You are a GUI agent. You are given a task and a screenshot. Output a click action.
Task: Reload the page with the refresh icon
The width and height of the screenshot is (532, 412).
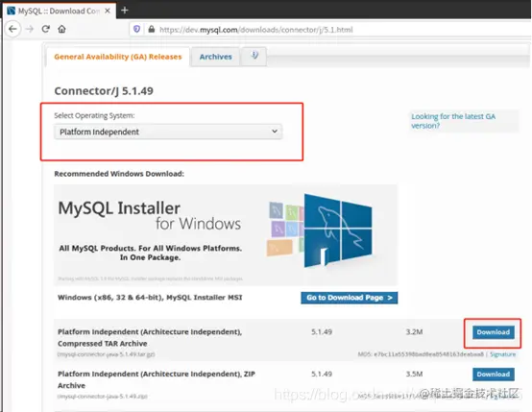pyautogui.click(x=46, y=29)
